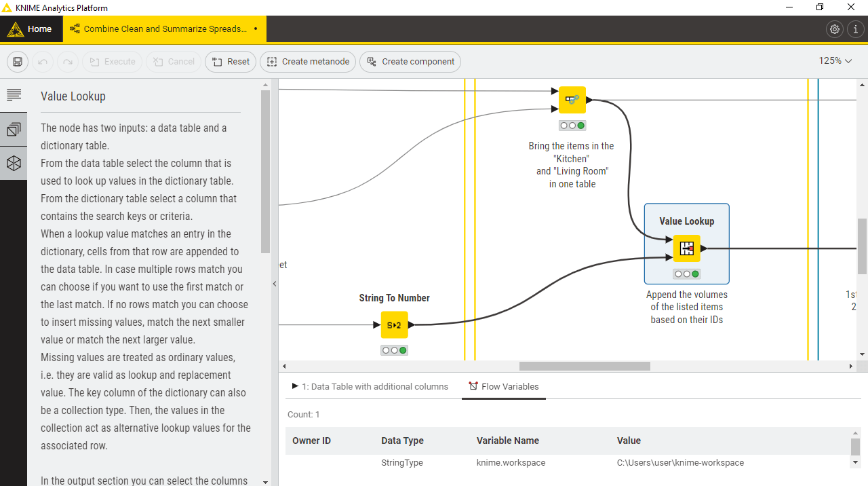Image resolution: width=868 pixels, height=486 pixels.
Task: Click the Value Lookup status traffic light
Action: tap(687, 274)
